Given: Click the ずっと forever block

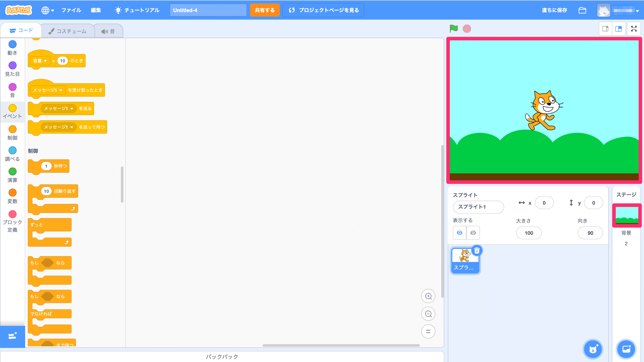Looking at the screenshot, I should [50, 233].
